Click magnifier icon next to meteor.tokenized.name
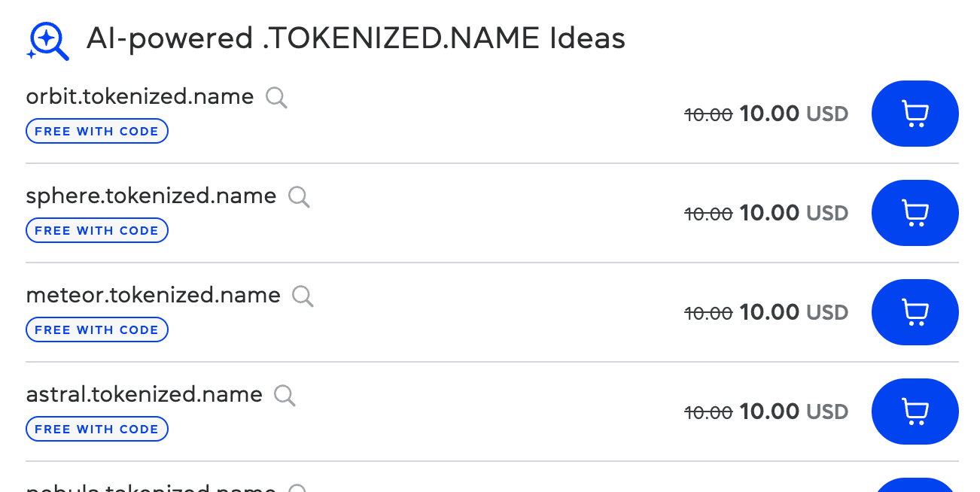 [x=303, y=296]
